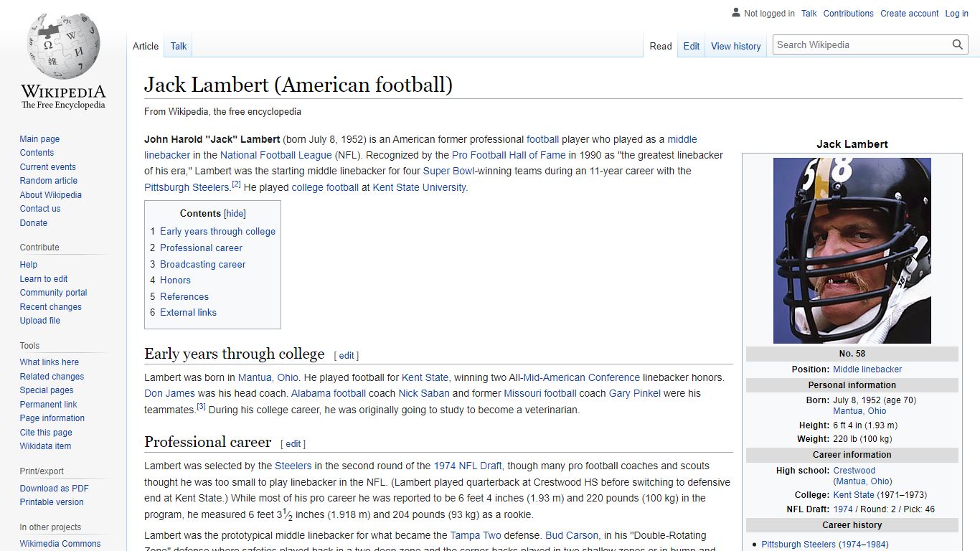Open Contents in the sidebar
The height and width of the screenshot is (551, 980).
pos(37,153)
